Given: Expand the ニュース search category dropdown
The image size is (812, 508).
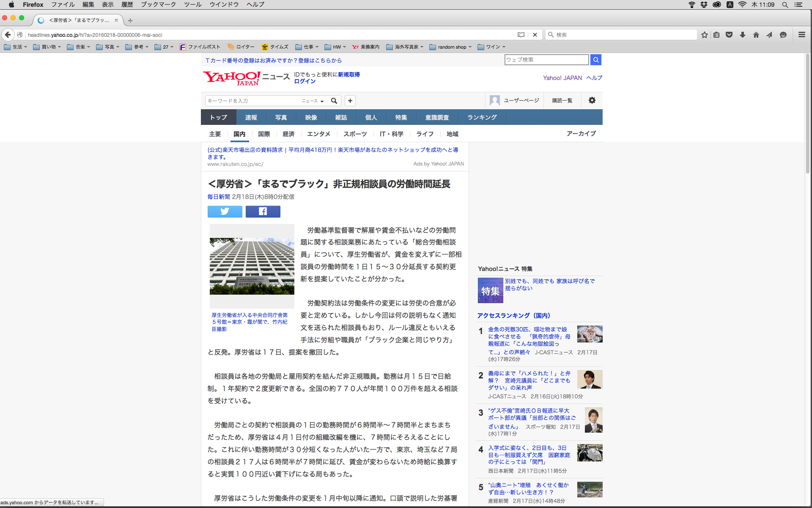Looking at the screenshot, I should click(313, 101).
